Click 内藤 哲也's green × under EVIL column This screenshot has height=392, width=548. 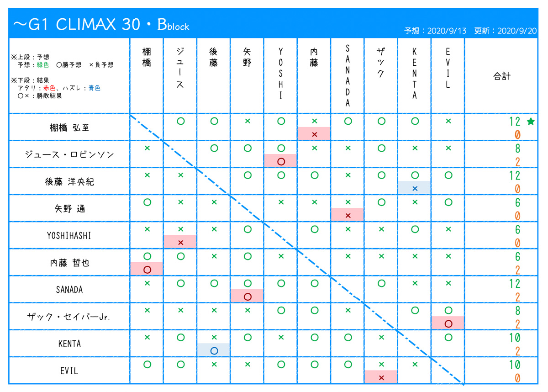[448, 256]
